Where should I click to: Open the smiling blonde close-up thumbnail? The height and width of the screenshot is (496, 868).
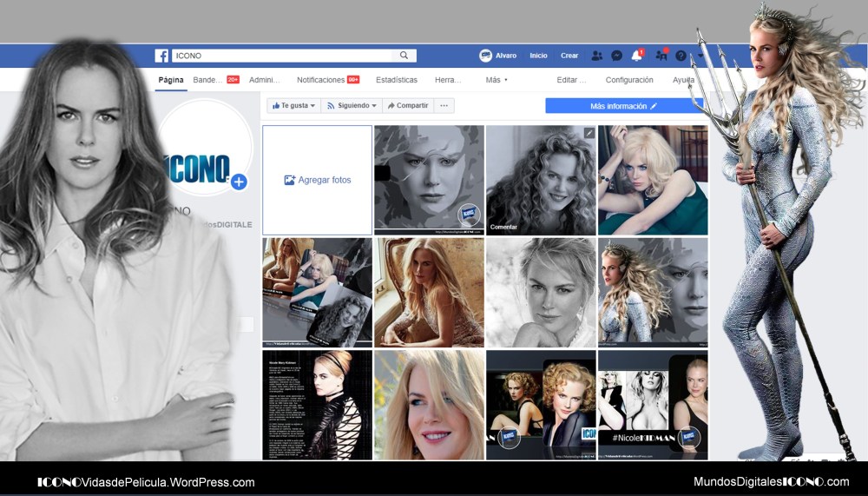(430, 405)
